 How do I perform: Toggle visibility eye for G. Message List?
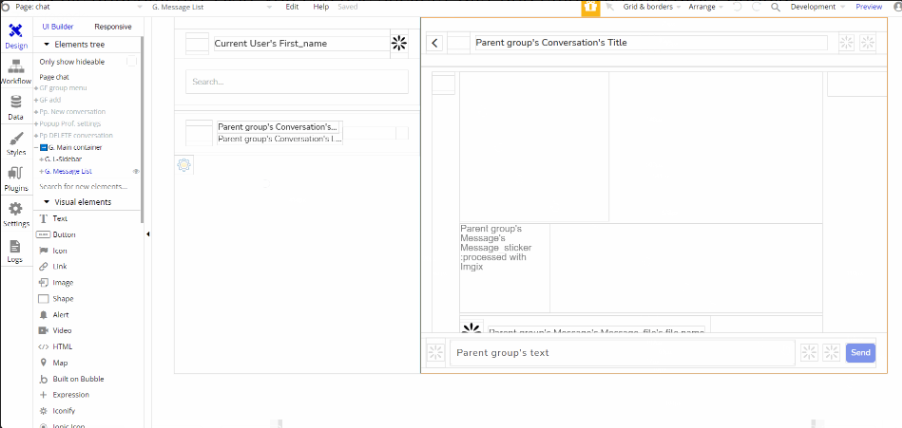[136, 171]
